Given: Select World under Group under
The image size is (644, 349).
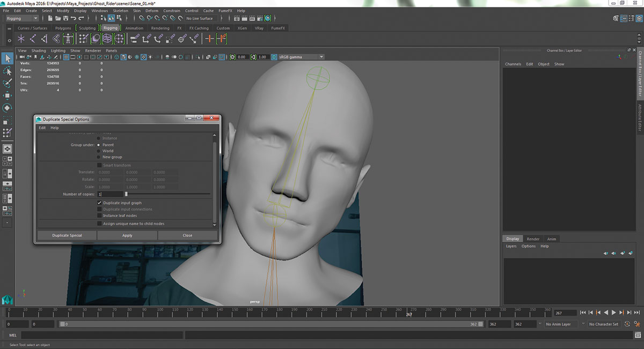Looking at the screenshot, I should point(98,151).
